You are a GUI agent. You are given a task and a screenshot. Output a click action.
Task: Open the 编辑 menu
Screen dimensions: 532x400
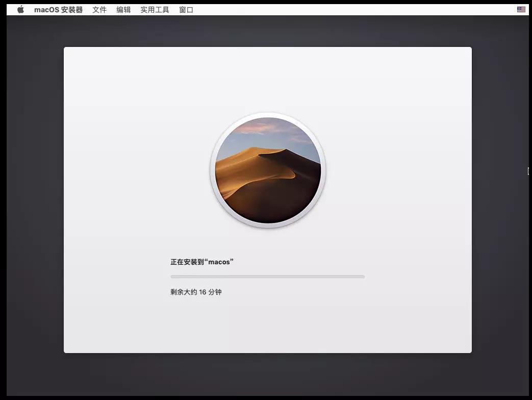pos(123,10)
